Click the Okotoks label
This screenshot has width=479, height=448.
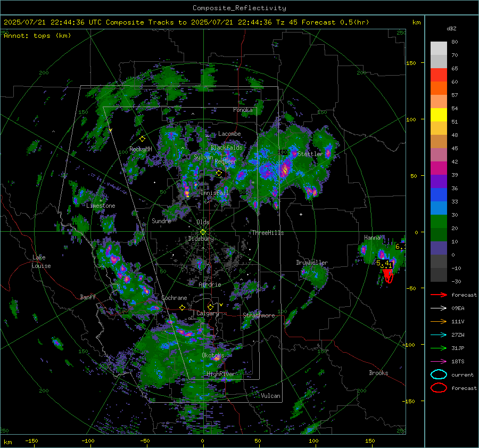coord(213,355)
